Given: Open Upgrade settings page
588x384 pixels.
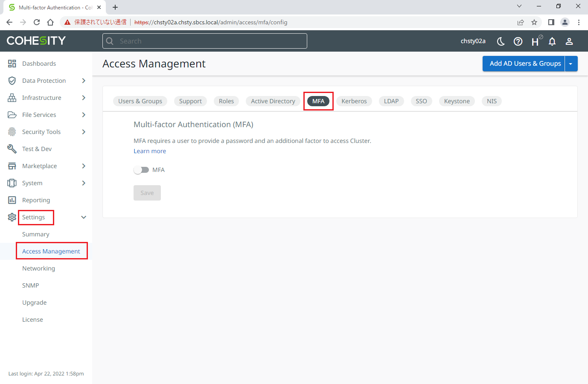Looking at the screenshot, I should click(35, 303).
